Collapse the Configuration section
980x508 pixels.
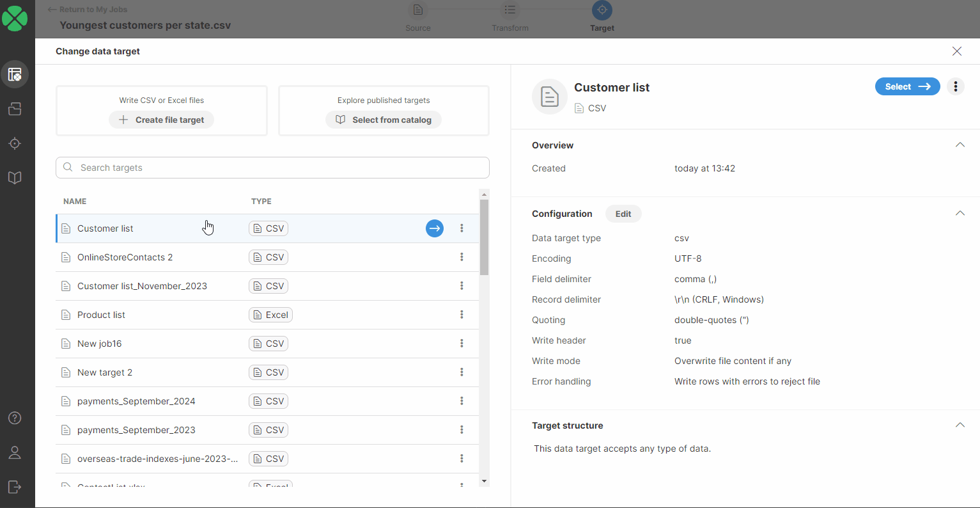960,214
